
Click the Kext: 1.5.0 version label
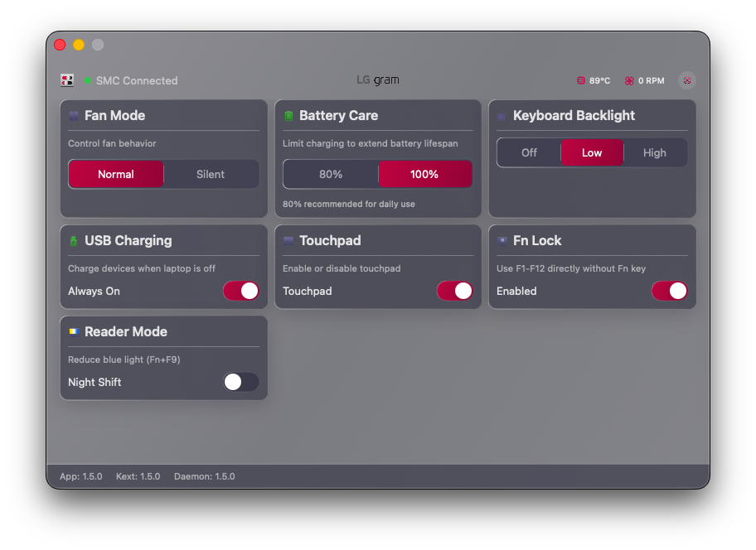pyautogui.click(x=138, y=476)
